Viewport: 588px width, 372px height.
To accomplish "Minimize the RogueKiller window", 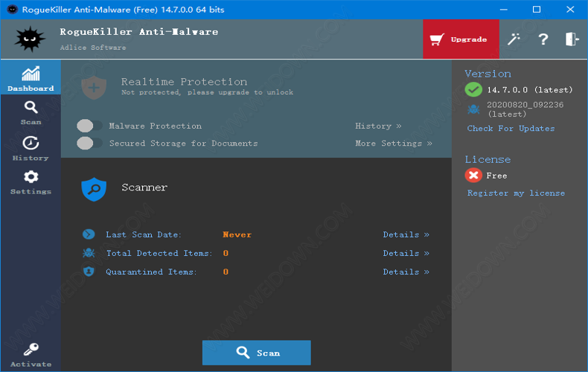I will 504,10.
